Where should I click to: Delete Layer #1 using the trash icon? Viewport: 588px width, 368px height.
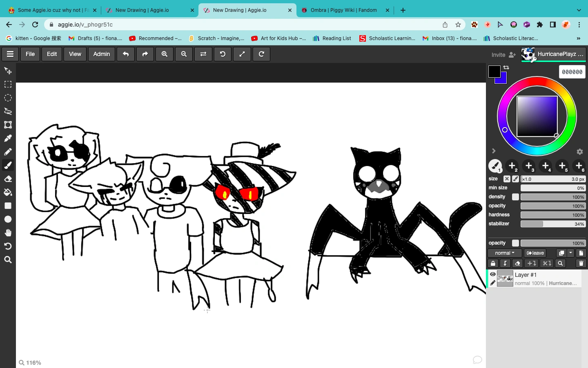click(581, 263)
